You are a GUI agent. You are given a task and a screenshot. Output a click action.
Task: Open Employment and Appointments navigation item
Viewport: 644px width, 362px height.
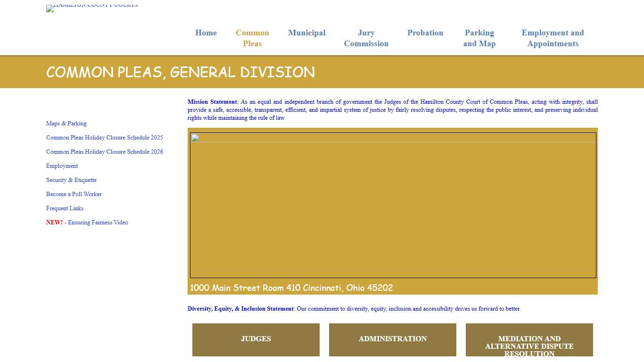click(553, 38)
